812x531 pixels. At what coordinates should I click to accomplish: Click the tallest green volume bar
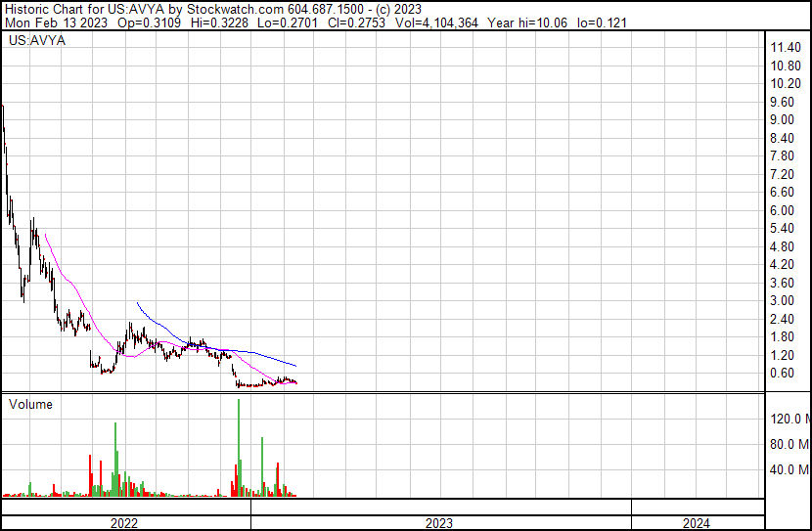(239, 448)
